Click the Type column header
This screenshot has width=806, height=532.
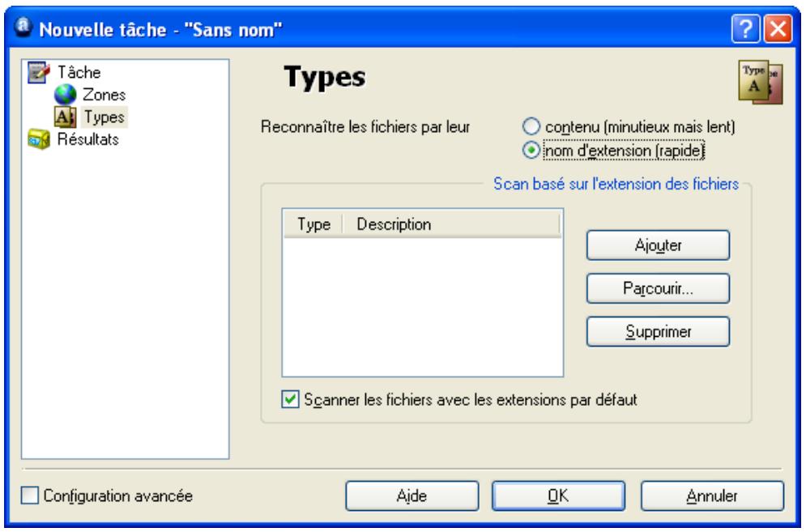pyautogui.click(x=313, y=224)
